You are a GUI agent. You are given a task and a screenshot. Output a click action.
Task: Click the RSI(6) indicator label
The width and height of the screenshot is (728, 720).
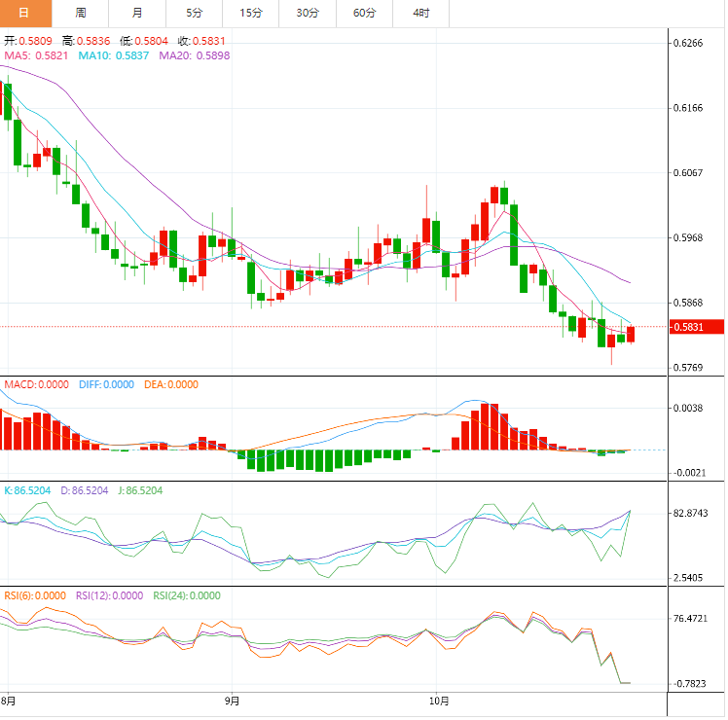(34, 595)
